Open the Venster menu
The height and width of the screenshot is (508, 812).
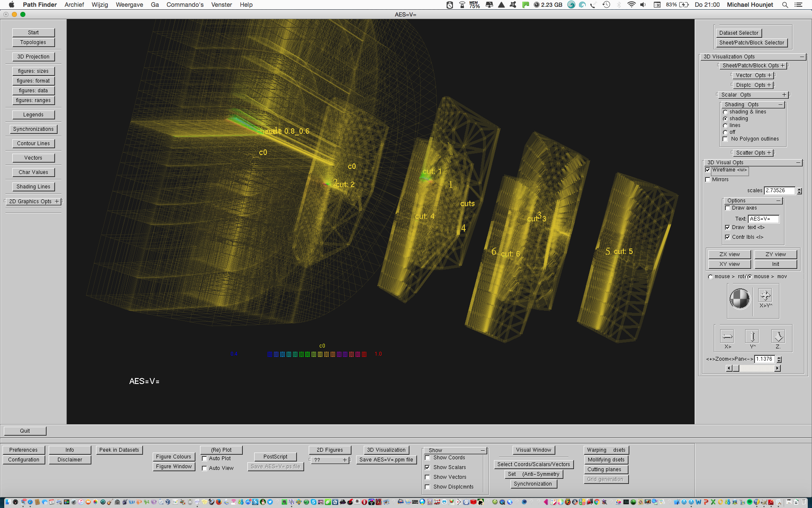coord(222,5)
